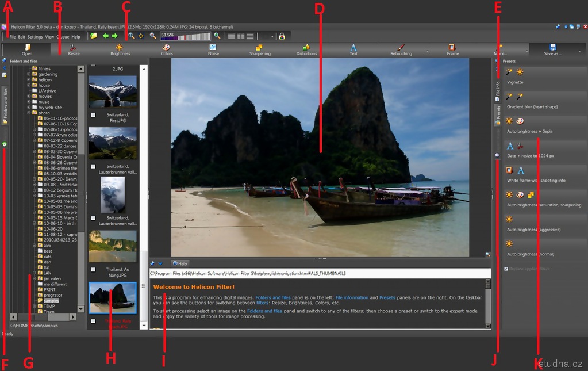Follow the File information link in help
Viewport: 588px width, 371px height.
(x=352, y=297)
